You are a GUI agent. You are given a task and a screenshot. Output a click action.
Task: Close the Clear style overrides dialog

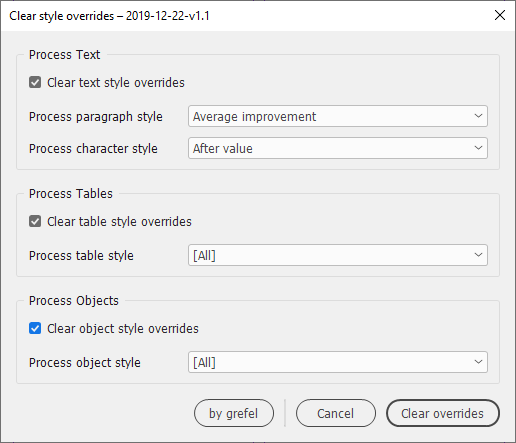click(500, 15)
